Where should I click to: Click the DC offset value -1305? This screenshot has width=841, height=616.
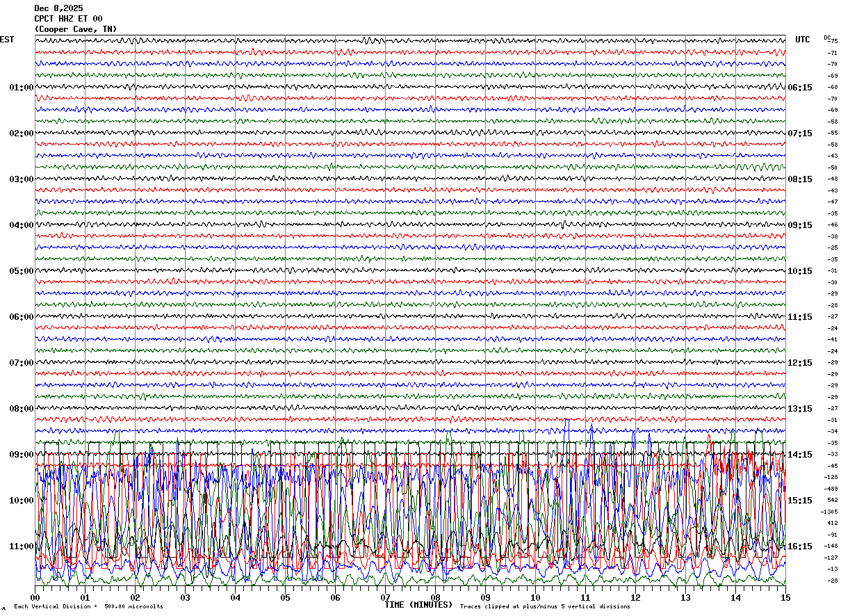pos(831,512)
